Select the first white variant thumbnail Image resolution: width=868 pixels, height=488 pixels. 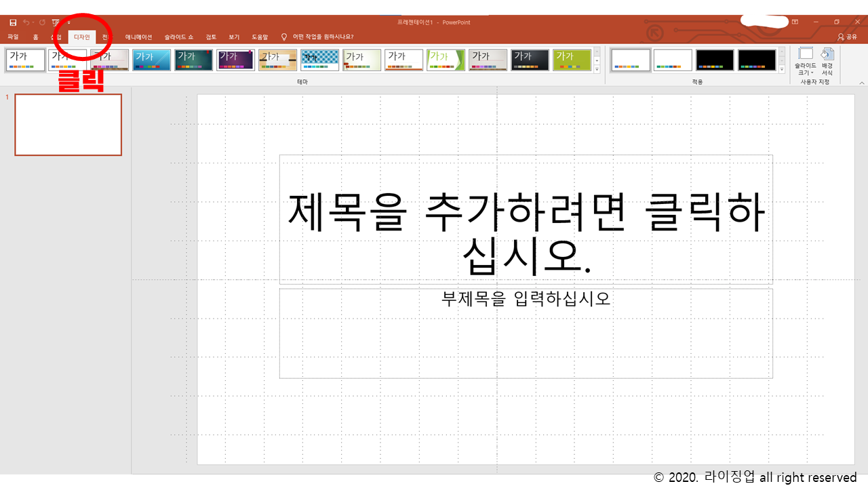(631, 60)
